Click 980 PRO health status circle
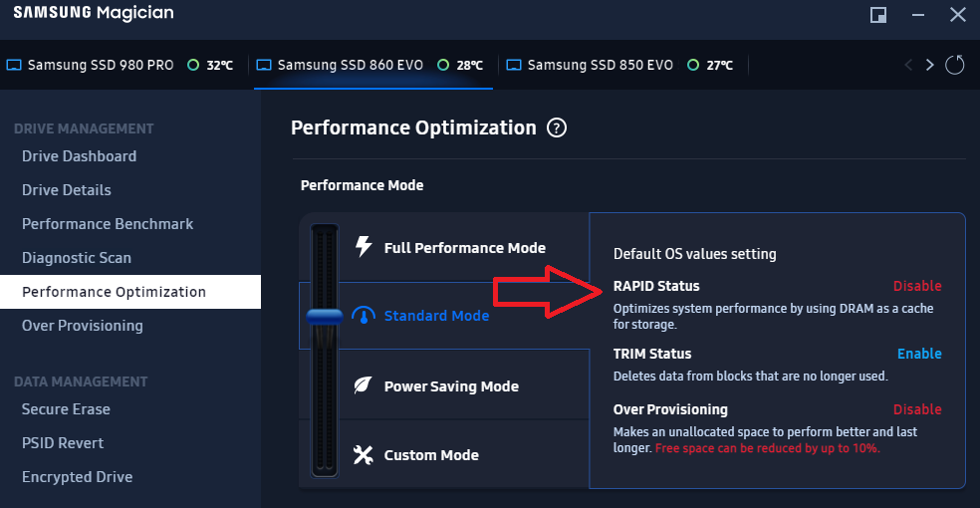The width and height of the screenshot is (980, 508). pyautogui.click(x=193, y=65)
